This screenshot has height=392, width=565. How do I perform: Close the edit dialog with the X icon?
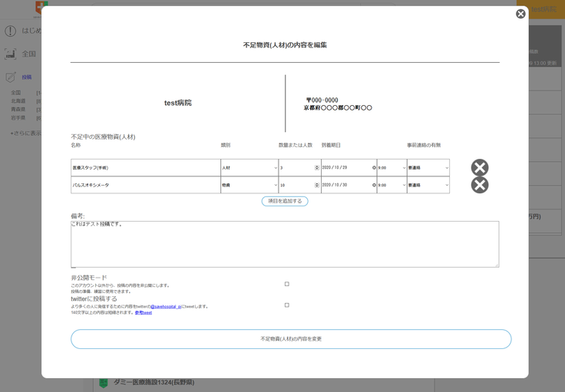point(520,14)
